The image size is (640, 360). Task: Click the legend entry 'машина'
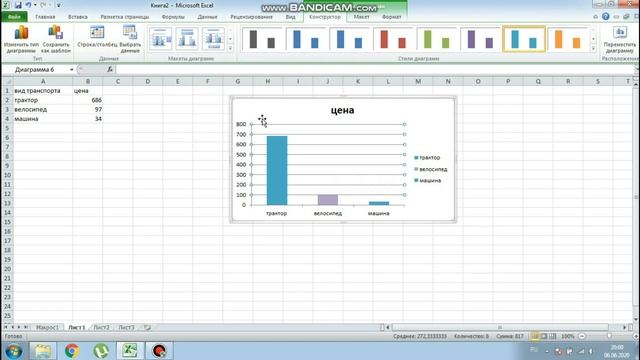pyautogui.click(x=427, y=180)
